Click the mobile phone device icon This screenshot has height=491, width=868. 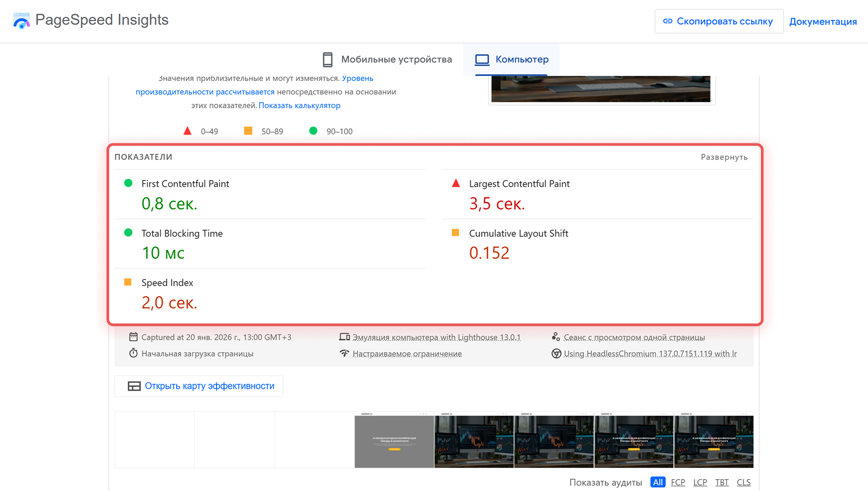[x=327, y=60]
